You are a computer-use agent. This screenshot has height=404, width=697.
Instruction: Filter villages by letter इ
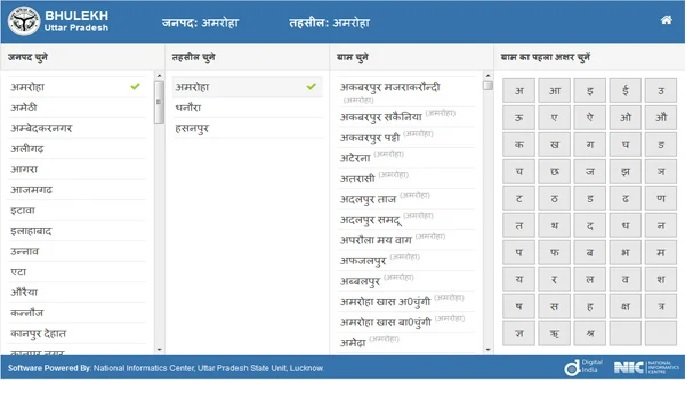pyautogui.click(x=590, y=91)
